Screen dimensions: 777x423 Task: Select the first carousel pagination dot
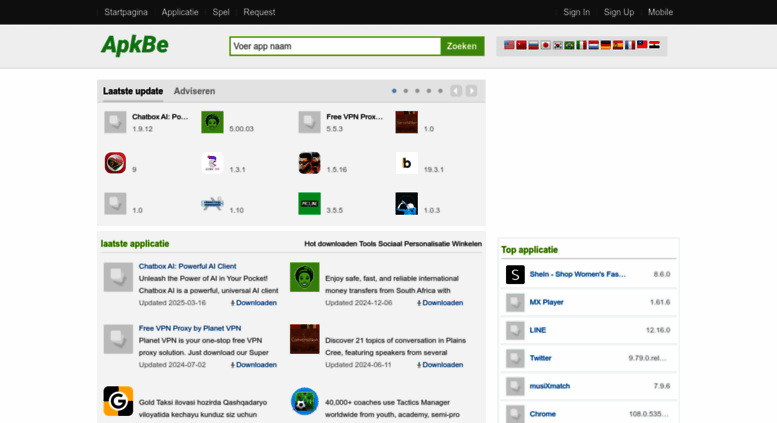point(394,91)
